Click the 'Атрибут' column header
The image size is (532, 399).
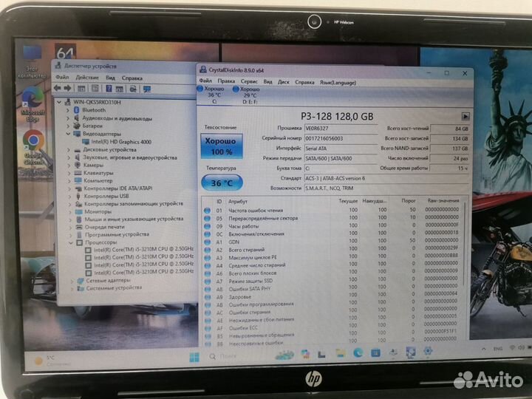coord(238,201)
